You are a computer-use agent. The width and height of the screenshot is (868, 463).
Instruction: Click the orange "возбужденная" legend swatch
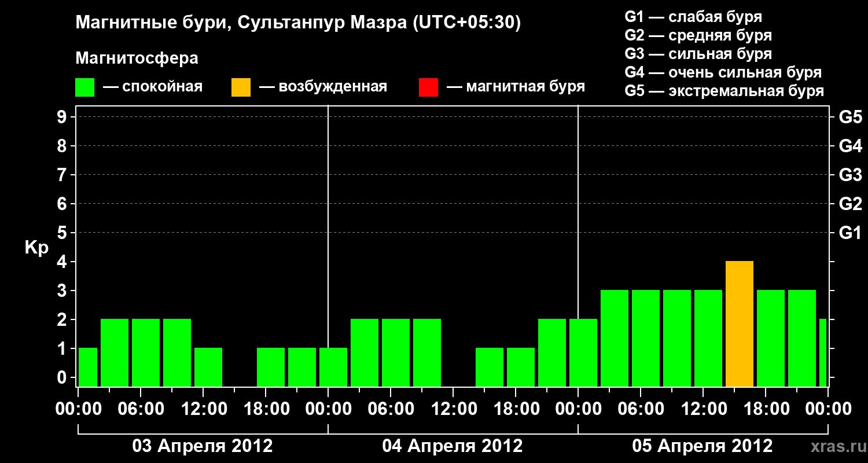(241, 87)
